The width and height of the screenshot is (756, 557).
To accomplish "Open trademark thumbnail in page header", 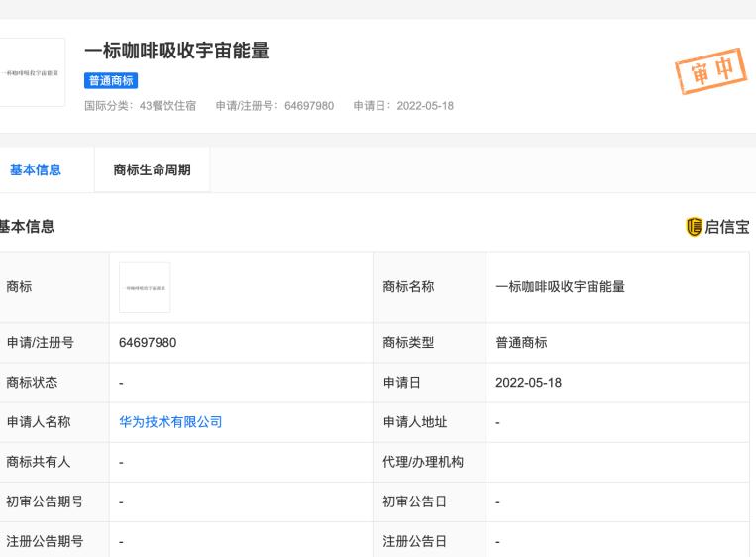I will click(x=32, y=72).
